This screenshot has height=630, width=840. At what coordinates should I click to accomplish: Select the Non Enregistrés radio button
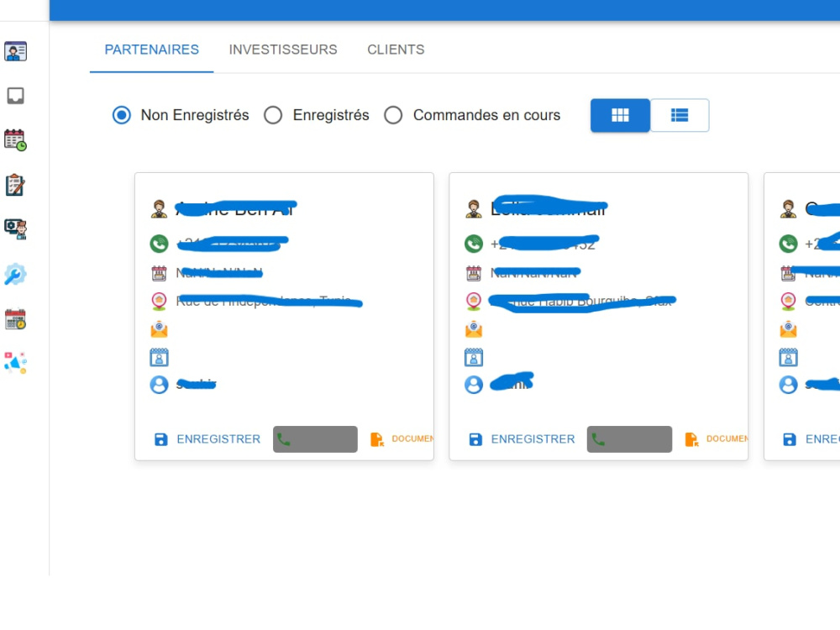click(x=122, y=115)
